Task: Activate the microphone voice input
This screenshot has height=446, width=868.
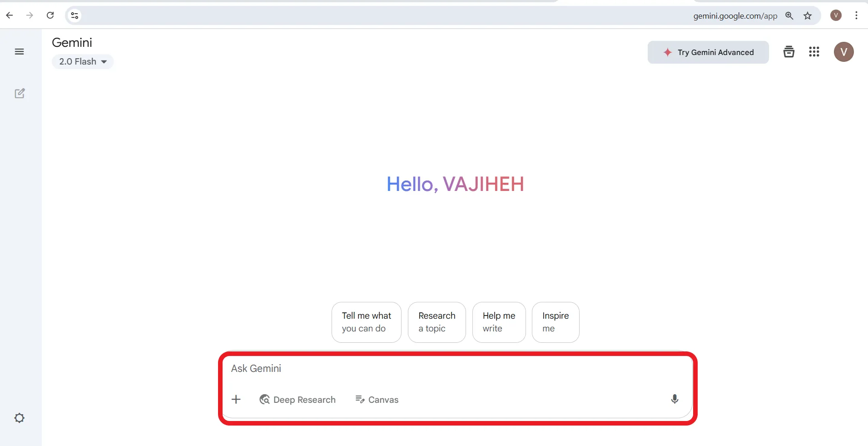Action: [675, 399]
